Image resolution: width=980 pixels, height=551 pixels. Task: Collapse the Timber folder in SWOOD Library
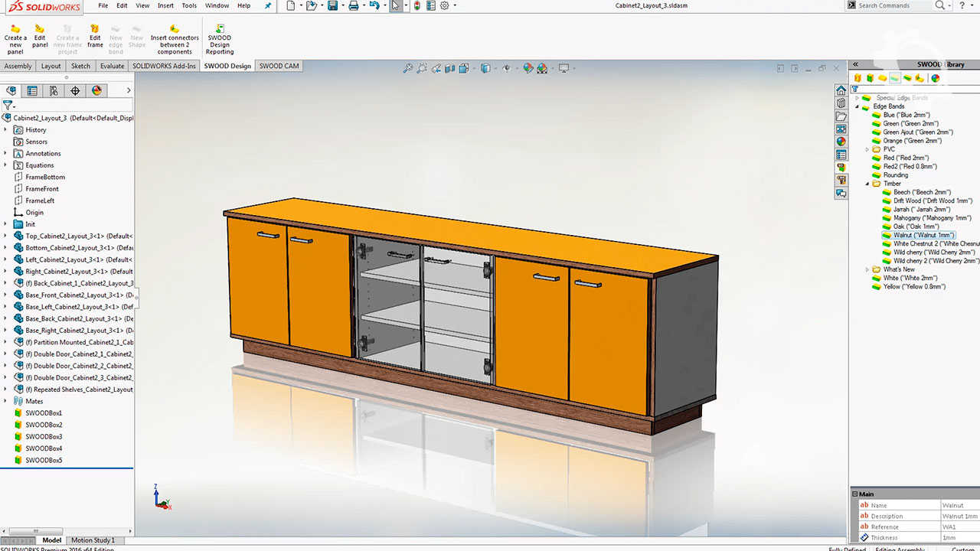[x=867, y=184]
